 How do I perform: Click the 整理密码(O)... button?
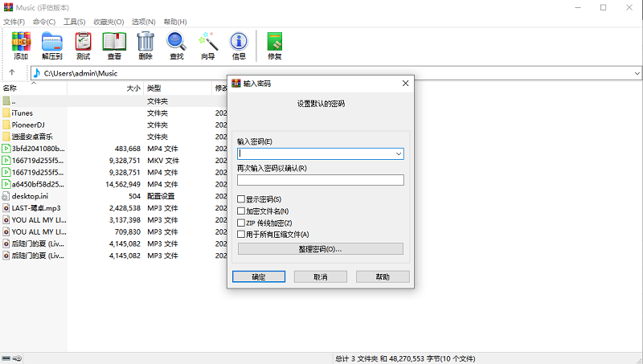321,249
